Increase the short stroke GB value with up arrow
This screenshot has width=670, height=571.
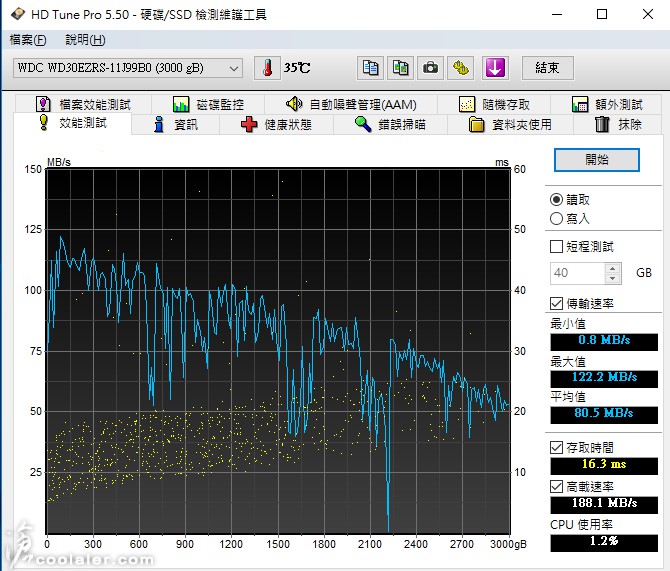point(611,268)
